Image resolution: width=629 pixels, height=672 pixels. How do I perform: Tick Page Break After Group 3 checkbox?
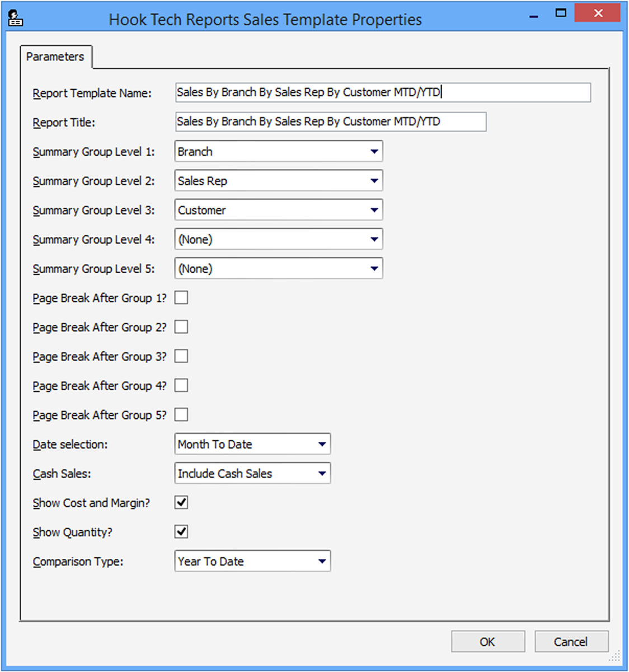coord(181,356)
